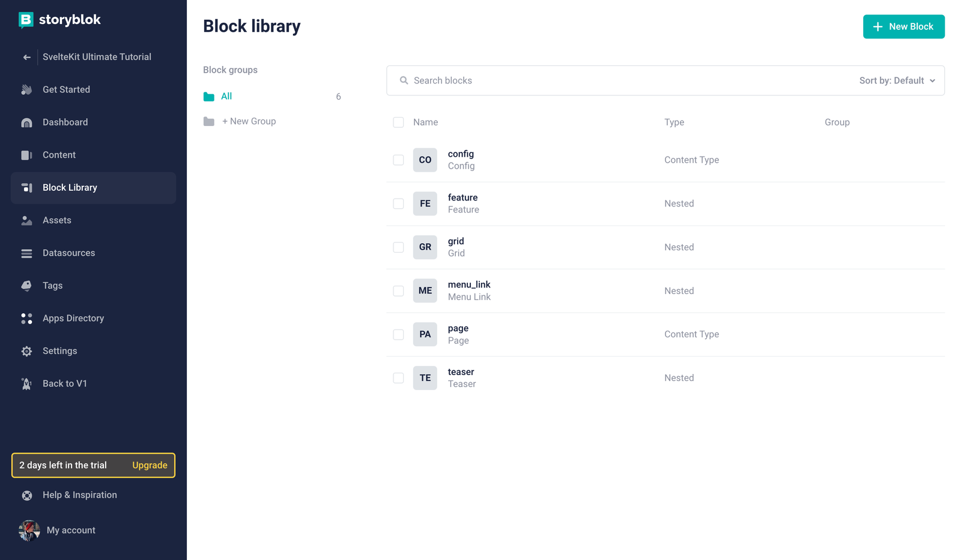Check the feature block checkbox
Image resolution: width=961 pixels, height=560 pixels.
click(x=398, y=203)
